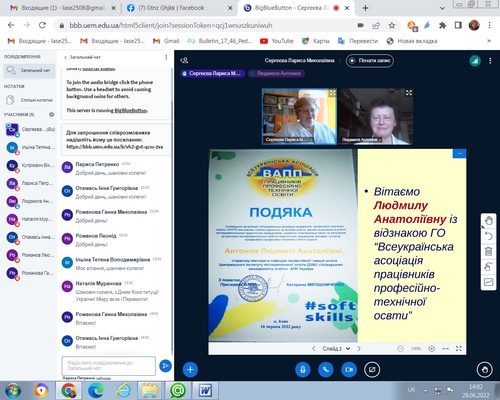This screenshot has height=400, width=500.
Task: Select participant Наталія Мур...
Action: click(30, 219)
